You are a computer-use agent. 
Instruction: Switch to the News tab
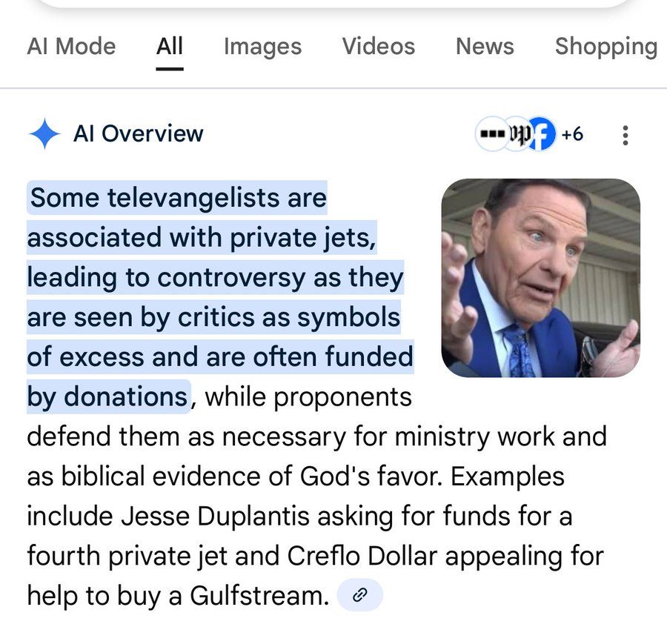(x=485, y=46)
